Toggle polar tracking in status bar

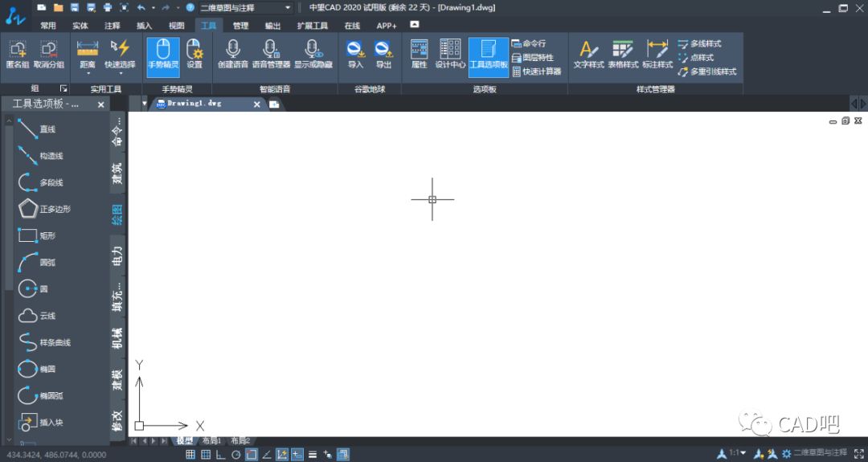235,455
